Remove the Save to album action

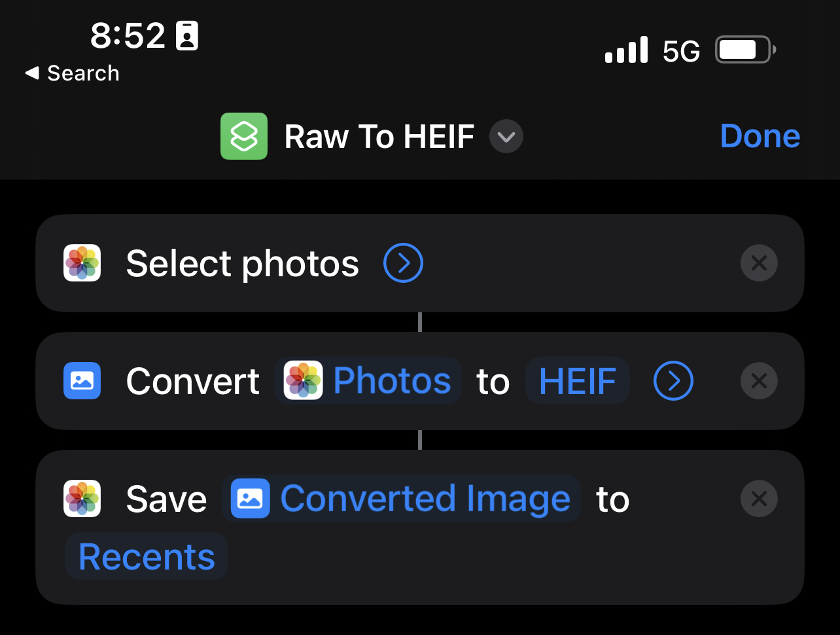click(759, 499)
